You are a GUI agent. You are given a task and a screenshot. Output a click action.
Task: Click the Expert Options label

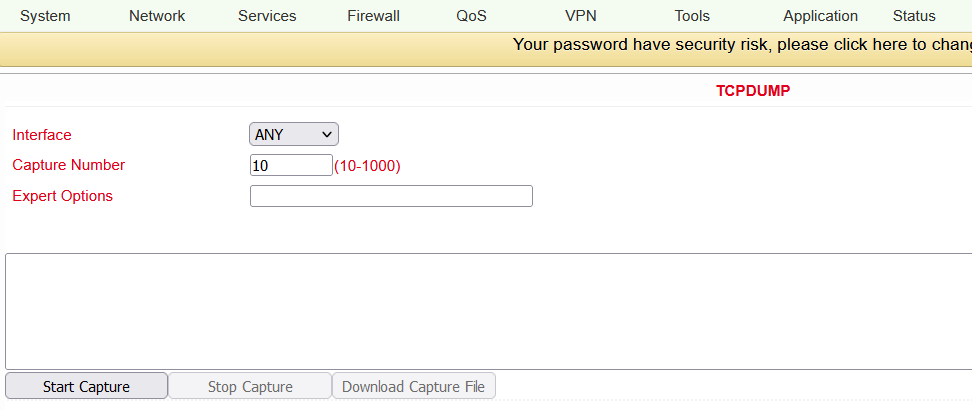coord(63,196)
